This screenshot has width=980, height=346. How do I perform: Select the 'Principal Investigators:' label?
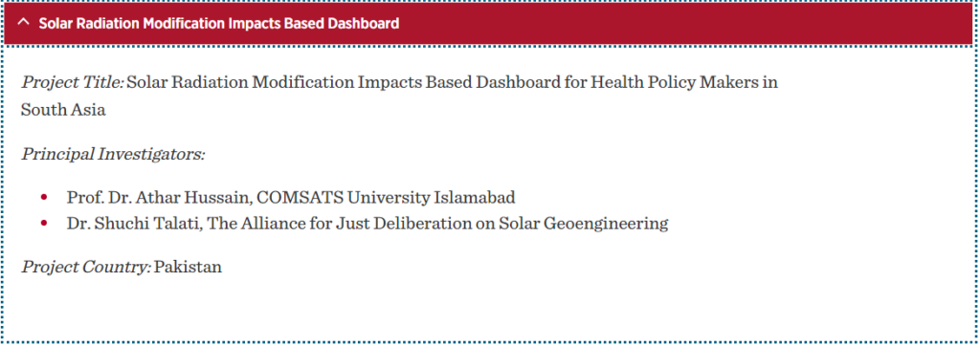113,154
